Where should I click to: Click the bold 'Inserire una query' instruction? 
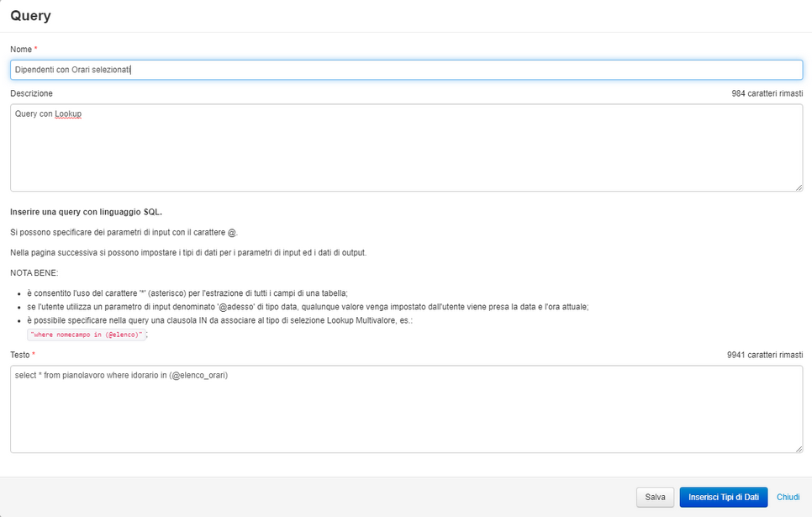(x=86, y=212)
